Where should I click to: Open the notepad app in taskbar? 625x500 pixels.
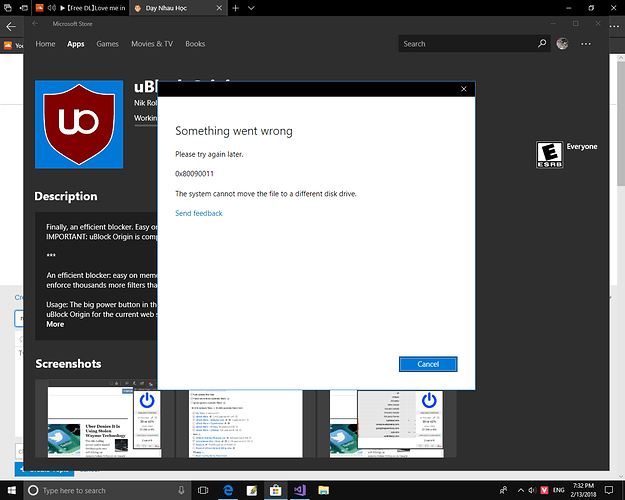[252, 490]
